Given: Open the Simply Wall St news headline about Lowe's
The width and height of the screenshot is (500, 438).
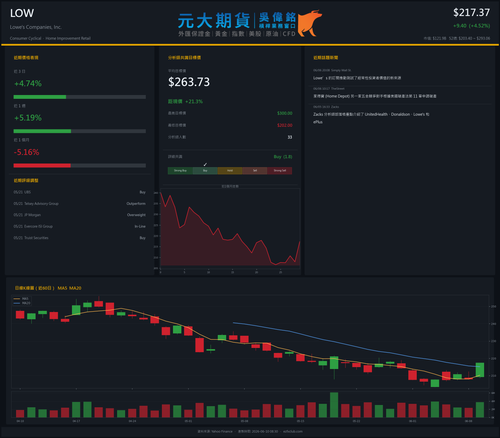Looking at the screenshot, I should (357, 78).
